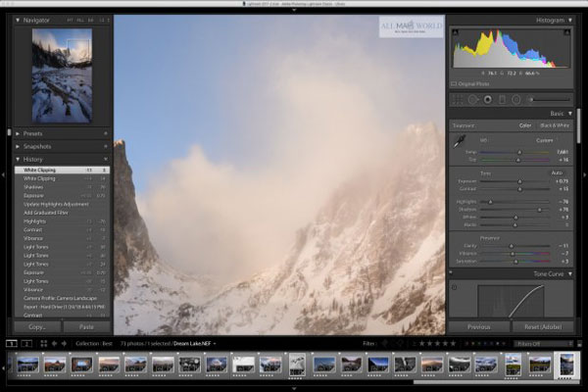Image resolution: width=588 pixels, height=392 pixels.
Task: Switch treatment to Color
Action: point(524,125)
